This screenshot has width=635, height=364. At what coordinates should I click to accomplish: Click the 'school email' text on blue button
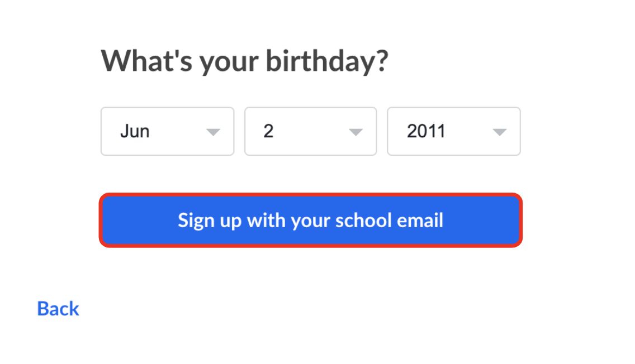click(x=389, y=220)
